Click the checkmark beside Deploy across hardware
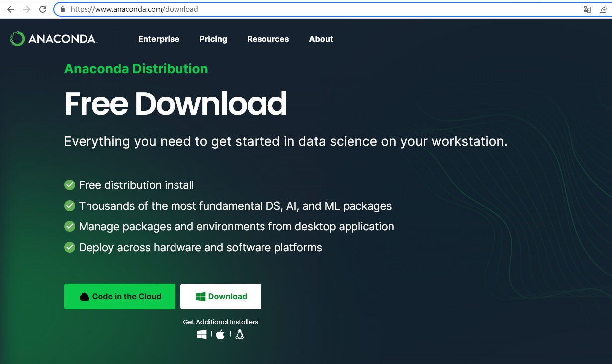 coord(70,247)
